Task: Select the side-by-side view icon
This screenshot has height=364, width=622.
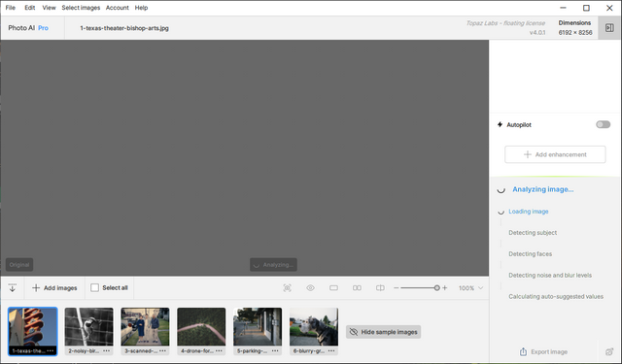Action: (x=357, y=288)
